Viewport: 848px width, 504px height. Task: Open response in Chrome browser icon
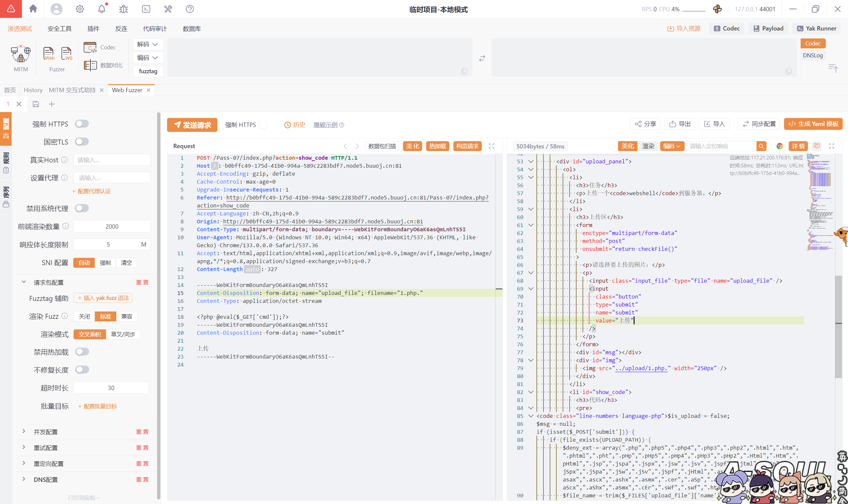pos(779,146)
